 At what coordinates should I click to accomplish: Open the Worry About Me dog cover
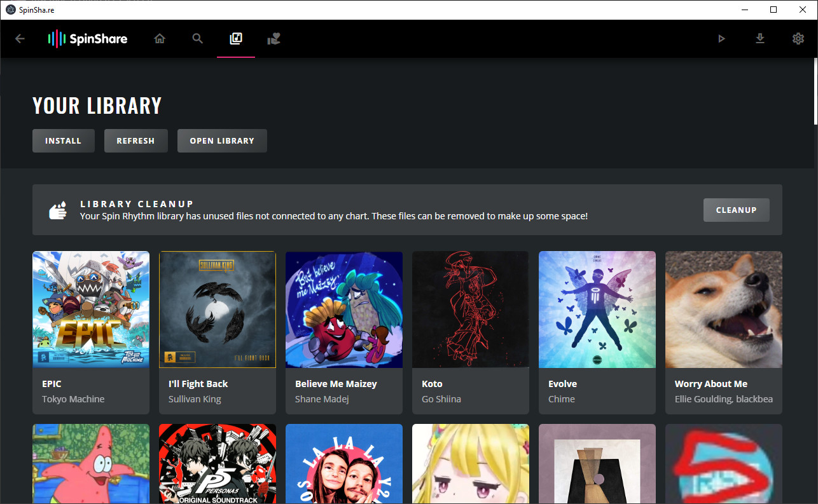tap(724, 310)
